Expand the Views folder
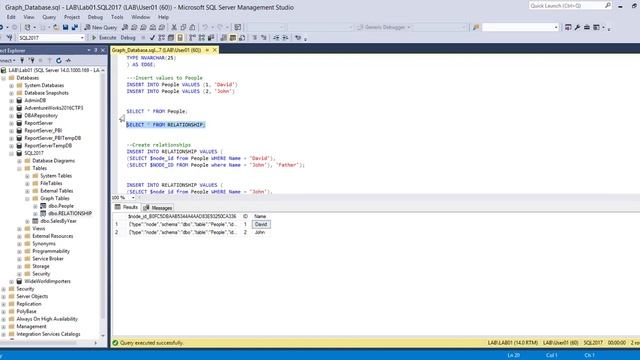Viewport: 640px width, 360px height. click(x=19, y=229)
